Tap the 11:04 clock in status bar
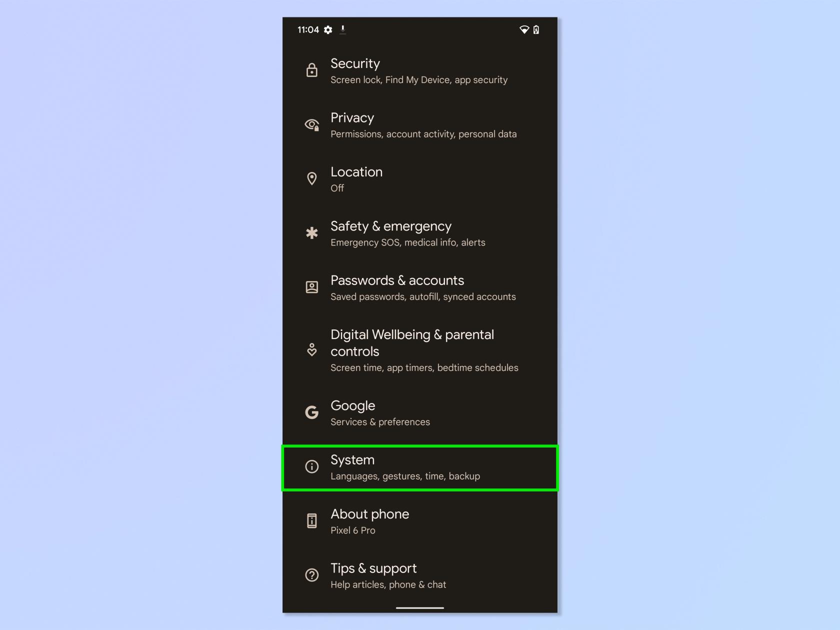The height and width of the screenshot is (630, 840). pos(308,30)
